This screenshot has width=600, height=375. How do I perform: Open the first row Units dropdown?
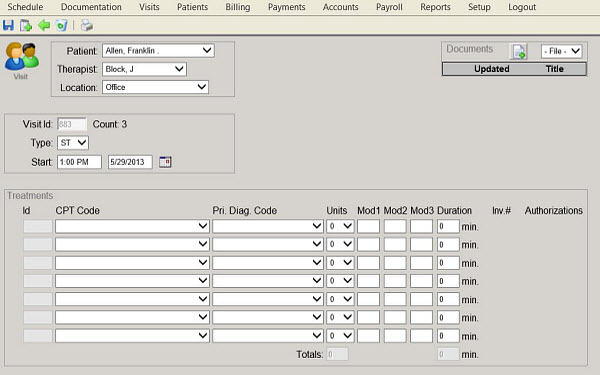340,226
